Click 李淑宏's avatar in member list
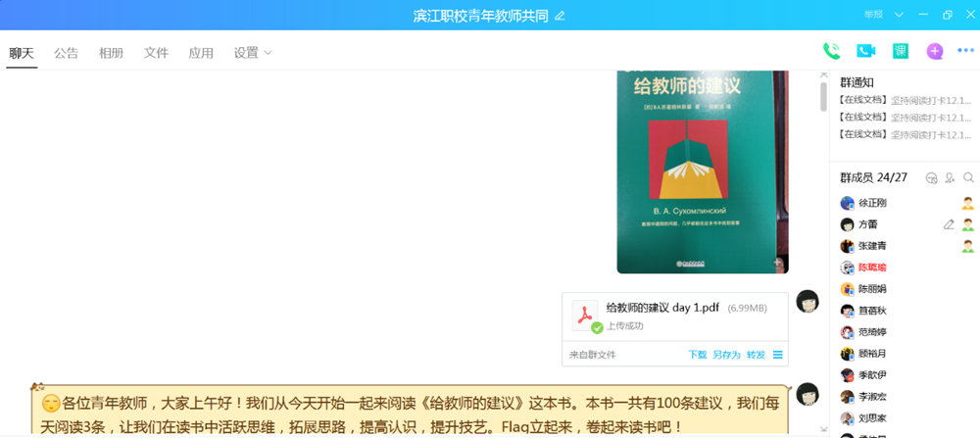The image size is (980, 438). click(848, 397)
